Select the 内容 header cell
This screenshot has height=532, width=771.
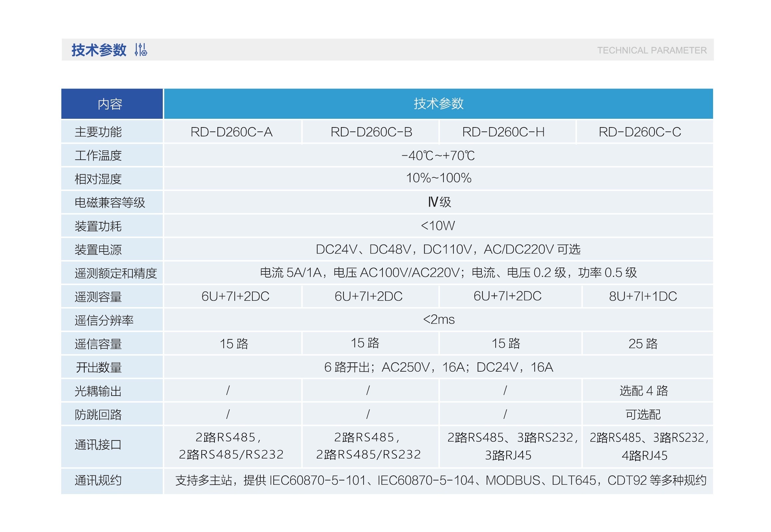point(110,104)
